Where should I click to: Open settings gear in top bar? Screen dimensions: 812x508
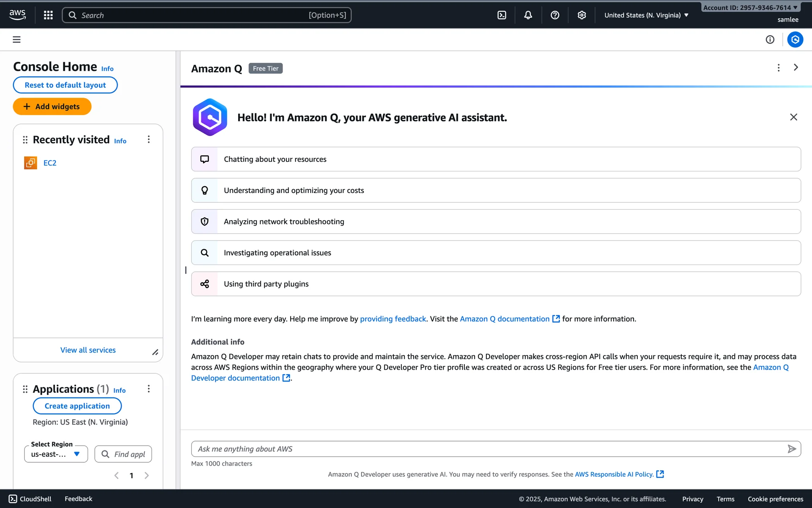pos(582,15)
